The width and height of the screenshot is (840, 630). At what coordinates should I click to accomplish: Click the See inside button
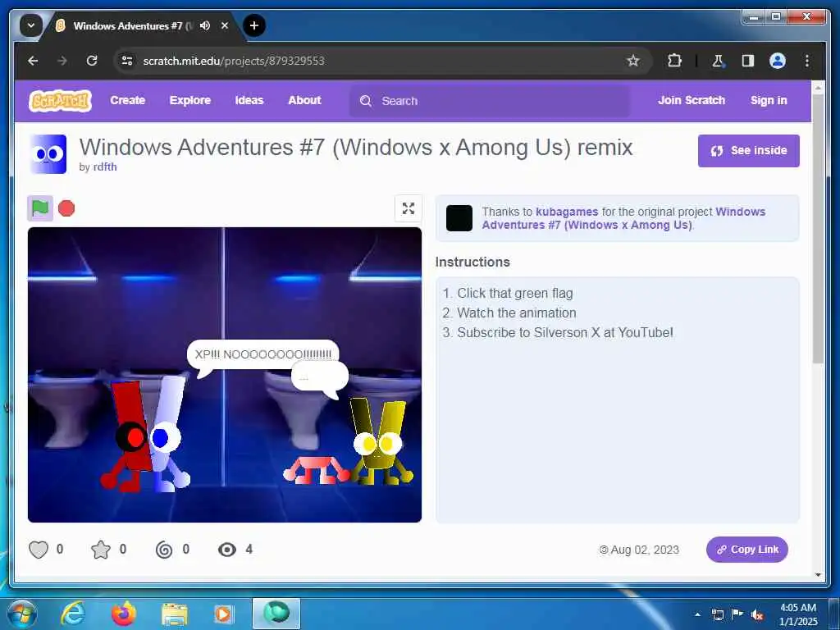coord(748,151)
